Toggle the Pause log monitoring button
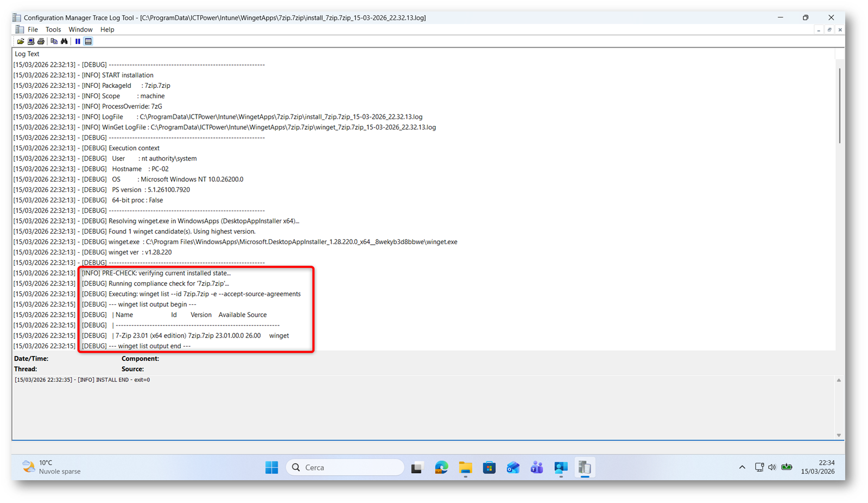The height and width of the screenshot is (503, 868). (78, 41)
